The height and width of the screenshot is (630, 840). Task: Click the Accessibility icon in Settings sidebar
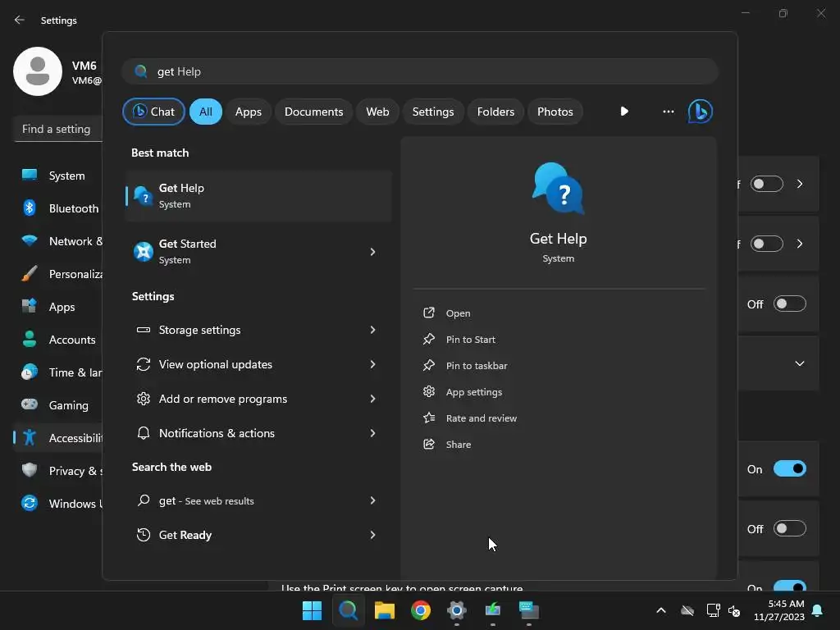click(30, 438)
